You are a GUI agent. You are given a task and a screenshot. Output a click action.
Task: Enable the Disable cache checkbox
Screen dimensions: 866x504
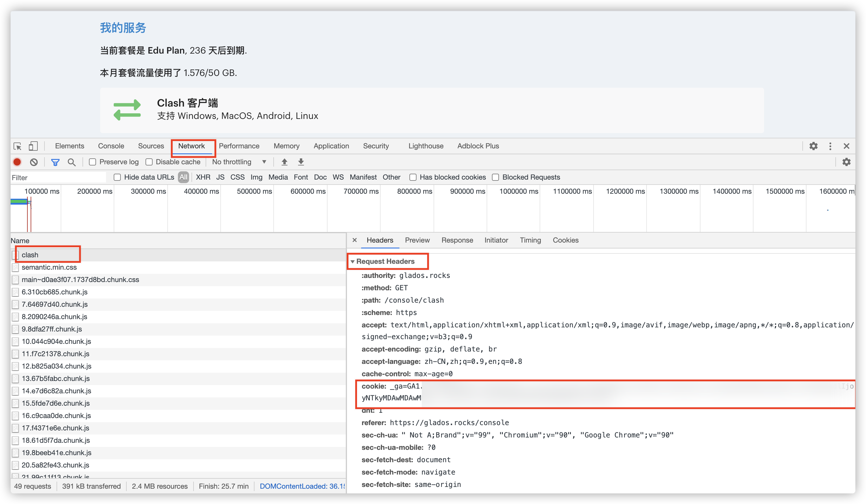tap(149, 162)
